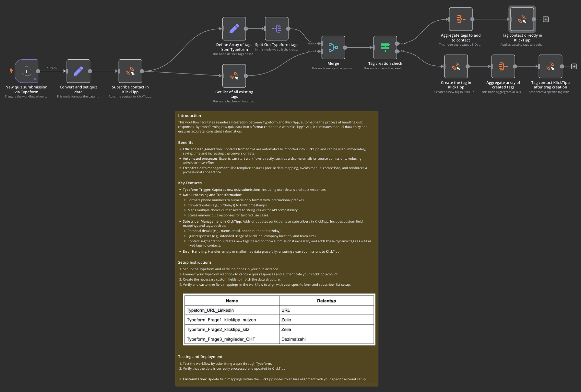Click the Datentyp column header

pyautogui.click(x=326, y=301)
